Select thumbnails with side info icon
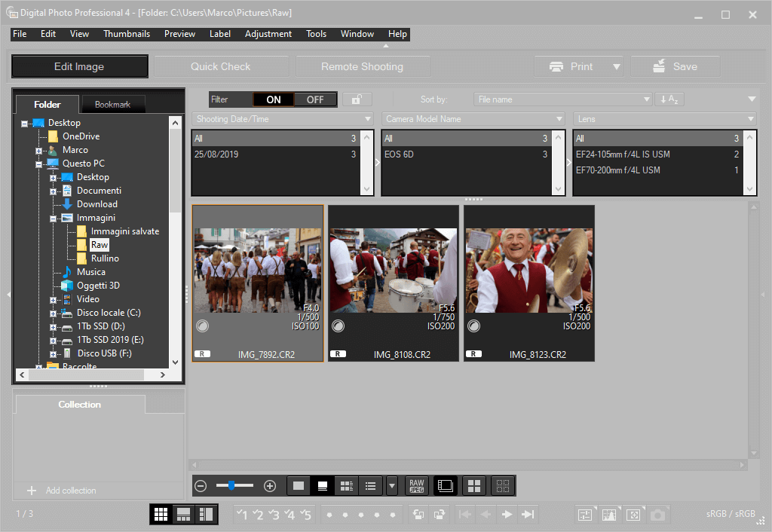Image resolution: width=772 pixels, height=532 pixels. 347,486
